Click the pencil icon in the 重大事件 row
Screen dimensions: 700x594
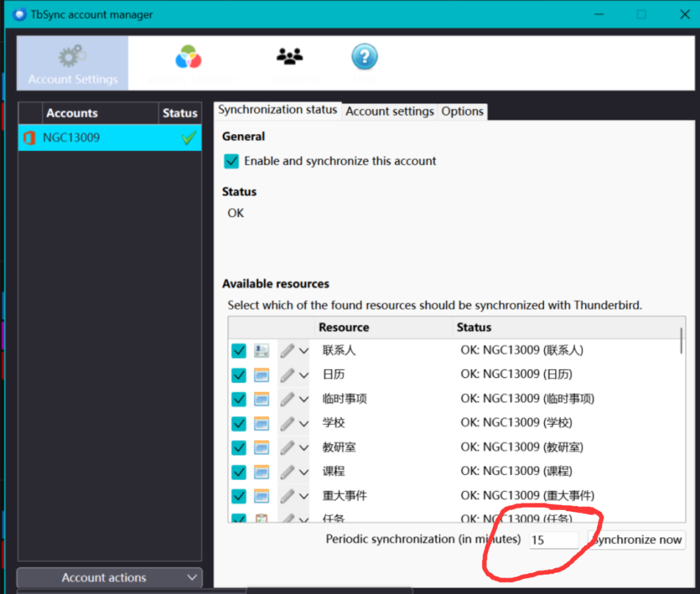288,496
